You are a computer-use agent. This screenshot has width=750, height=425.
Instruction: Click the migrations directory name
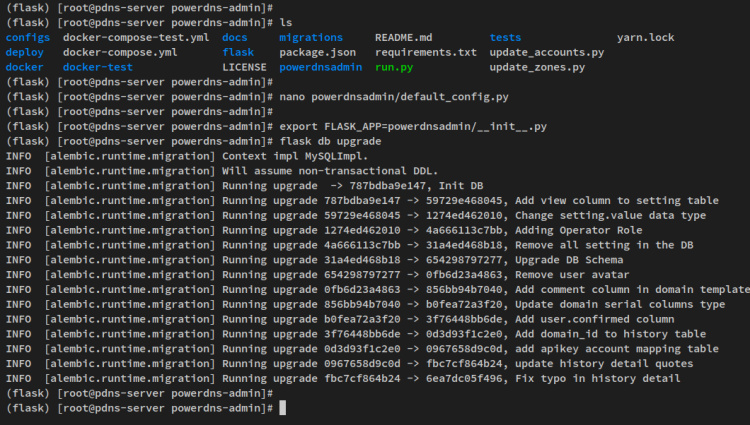tap(311, 38)
